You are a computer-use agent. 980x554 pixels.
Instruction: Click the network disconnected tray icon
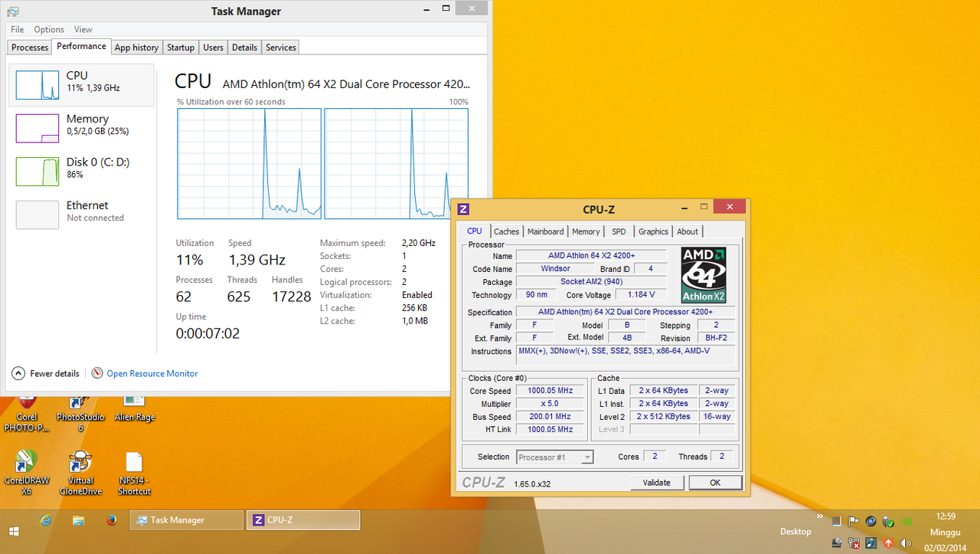(854, 543)
